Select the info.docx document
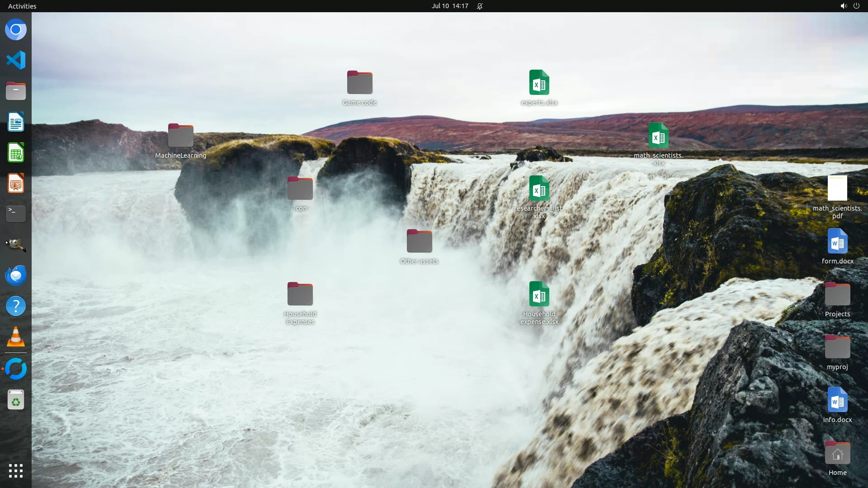The image size is (868, 488). click(837, 400)
